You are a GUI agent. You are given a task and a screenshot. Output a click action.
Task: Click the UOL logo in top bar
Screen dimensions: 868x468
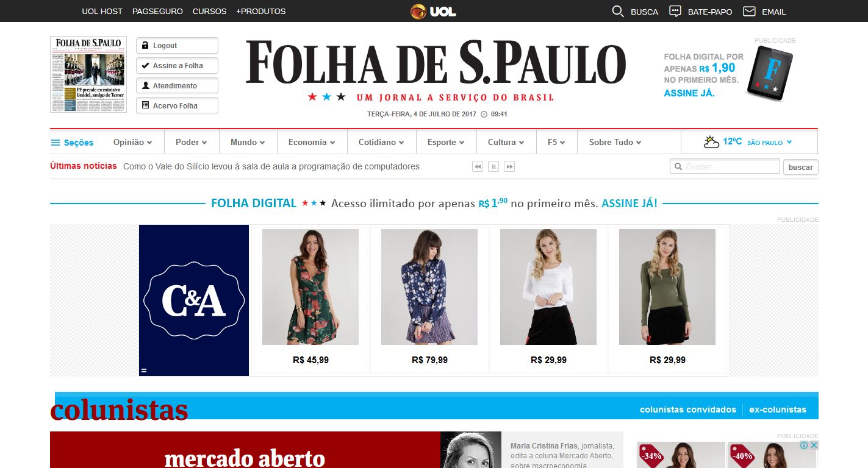coord(433,11)
